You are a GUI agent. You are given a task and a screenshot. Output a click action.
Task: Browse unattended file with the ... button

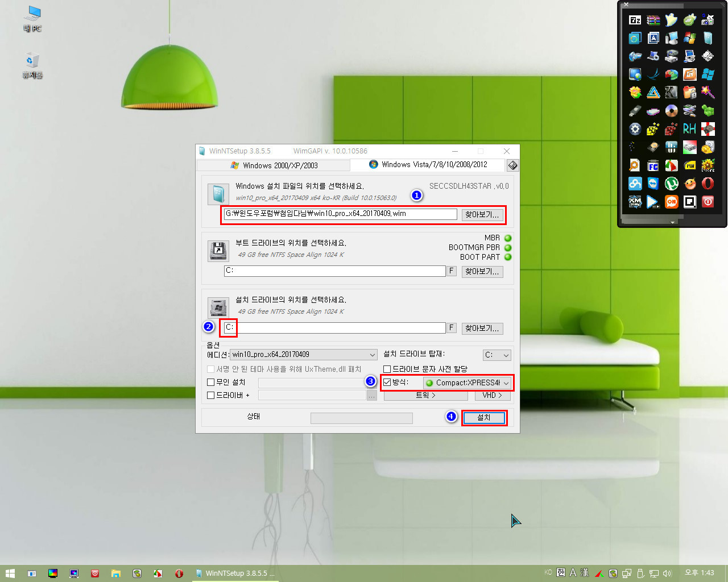pos(371,383)
